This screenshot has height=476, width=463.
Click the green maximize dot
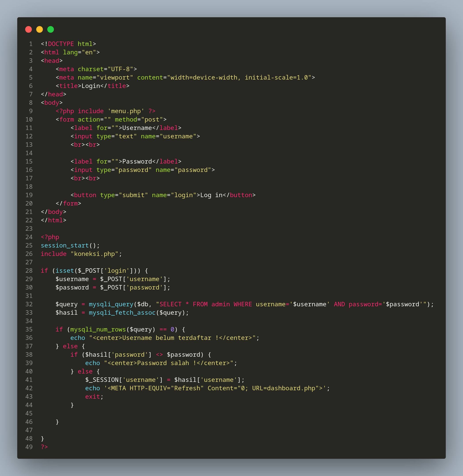pyautogui.click(x=51, y=29)
